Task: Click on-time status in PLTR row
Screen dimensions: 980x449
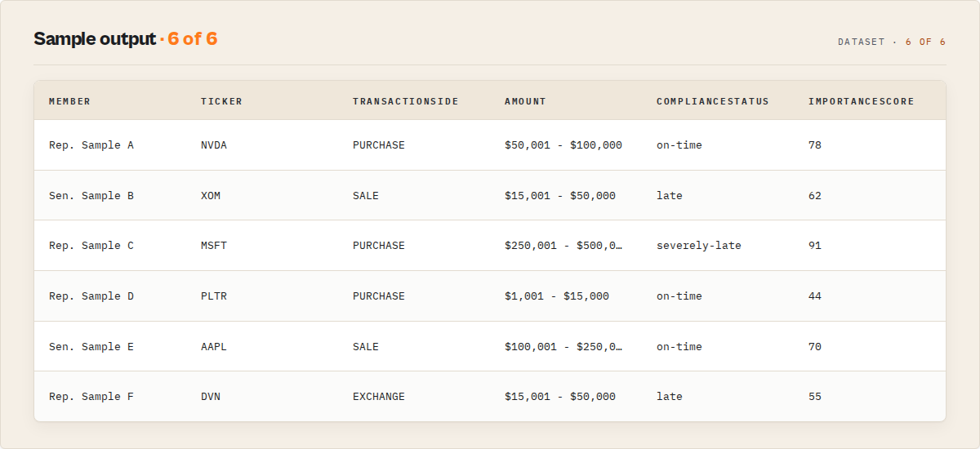Action: click(x=679, y=296)
